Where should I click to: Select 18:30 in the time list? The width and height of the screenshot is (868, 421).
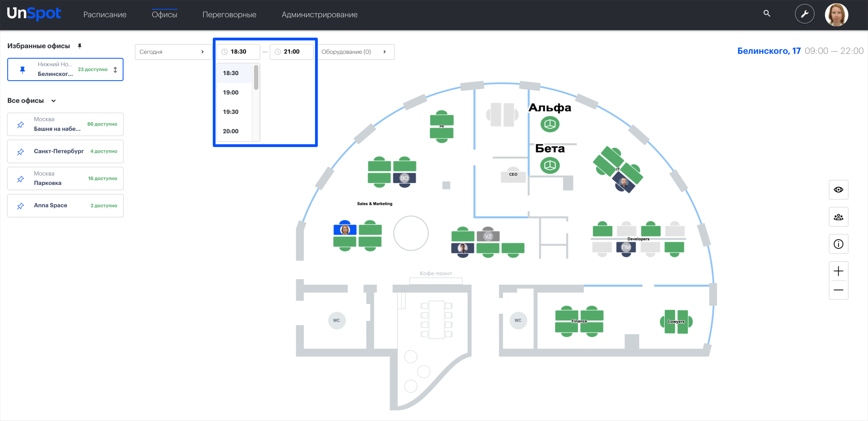coord(234,73)
